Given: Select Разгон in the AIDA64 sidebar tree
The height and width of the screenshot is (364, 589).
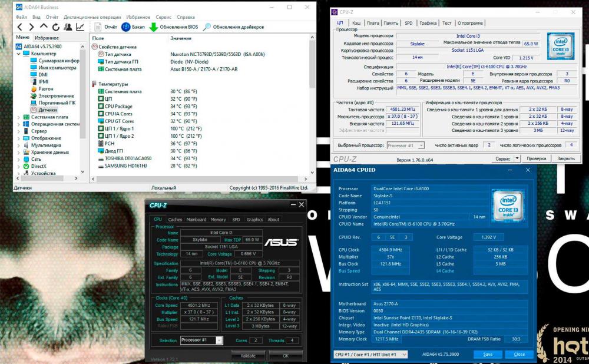Looking at the screenshot, I should pos(45,90).
